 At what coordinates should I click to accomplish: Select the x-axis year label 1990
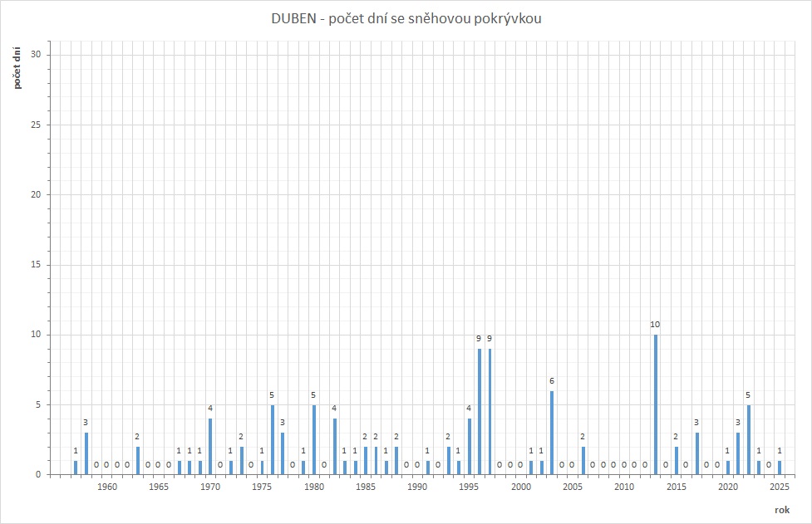(x=417, y=487)
